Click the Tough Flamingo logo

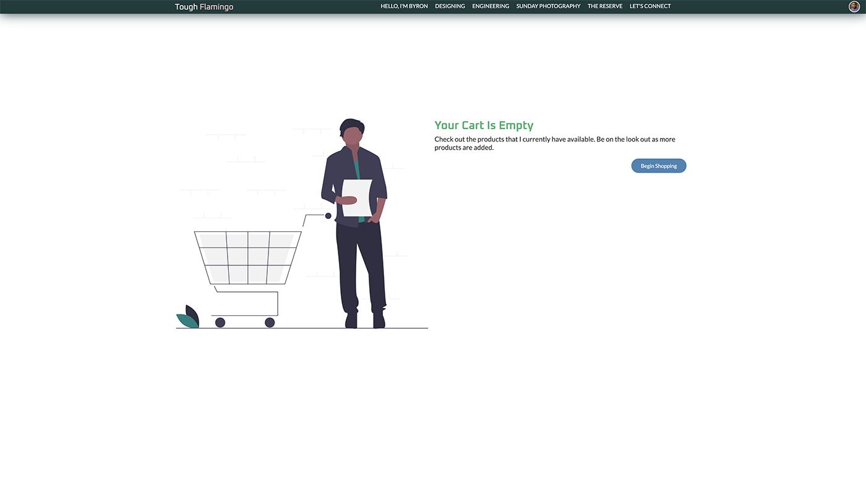204,7
